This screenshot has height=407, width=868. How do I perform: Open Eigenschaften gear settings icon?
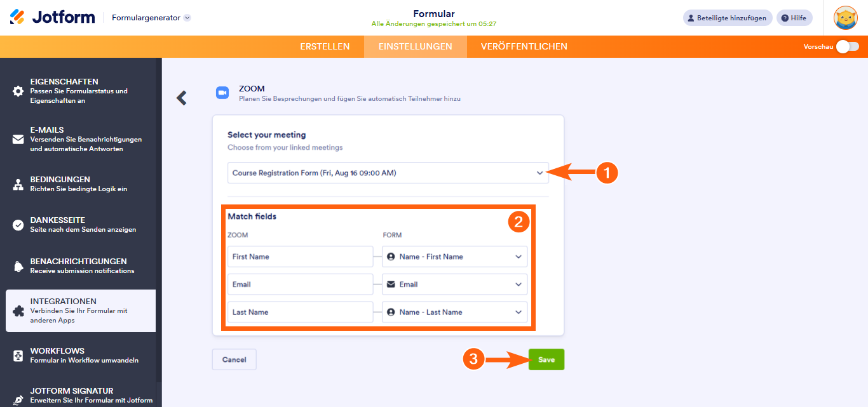(18, 91)
